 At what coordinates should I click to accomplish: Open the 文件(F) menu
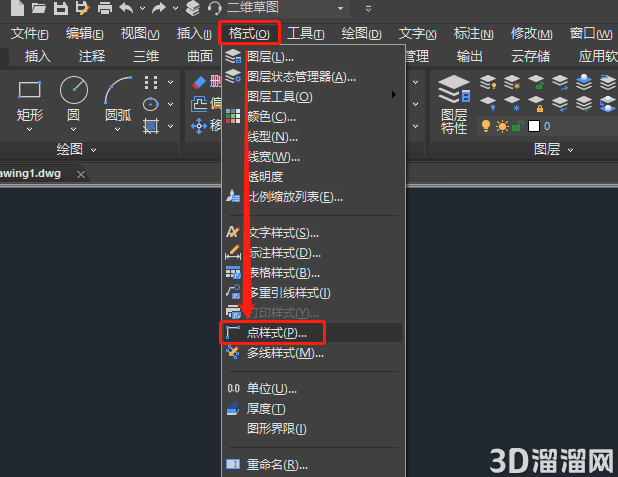(30, 34)
